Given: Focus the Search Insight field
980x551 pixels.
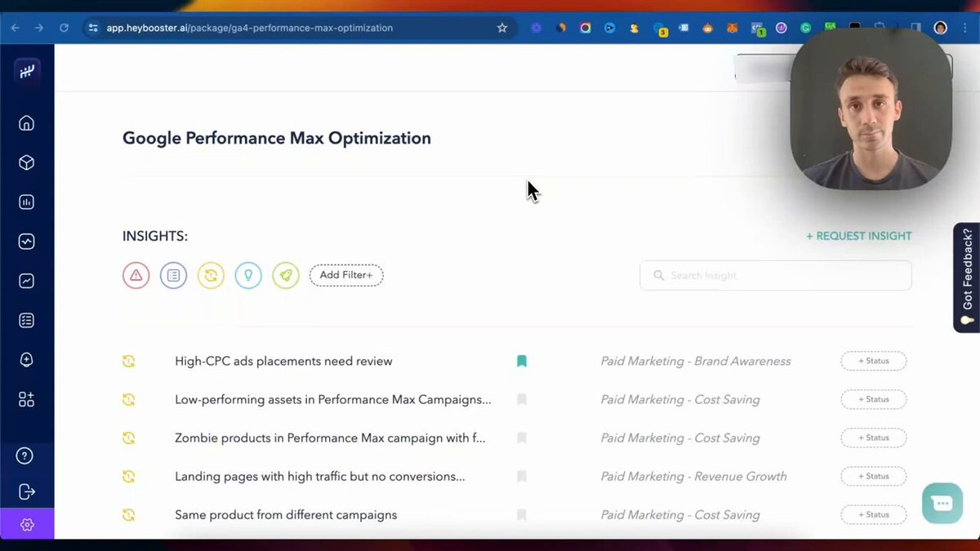Looking at the screenshot, I should [776, 275].
